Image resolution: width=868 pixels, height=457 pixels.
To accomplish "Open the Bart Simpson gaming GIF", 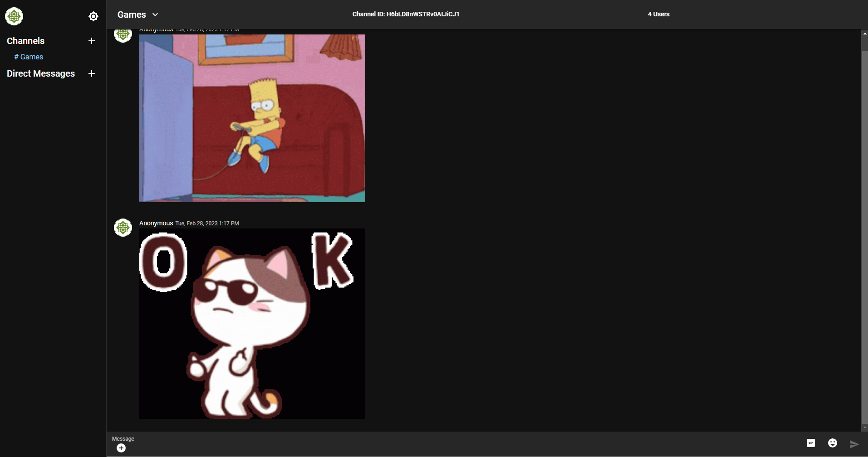I will (x=252, y=118).
